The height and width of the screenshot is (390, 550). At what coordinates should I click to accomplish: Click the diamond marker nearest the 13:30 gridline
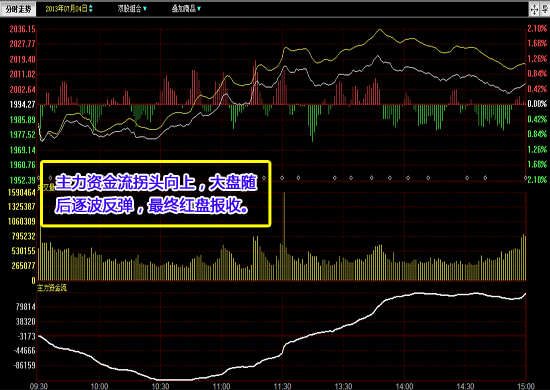pyautogui.click(x=351, y=178)
